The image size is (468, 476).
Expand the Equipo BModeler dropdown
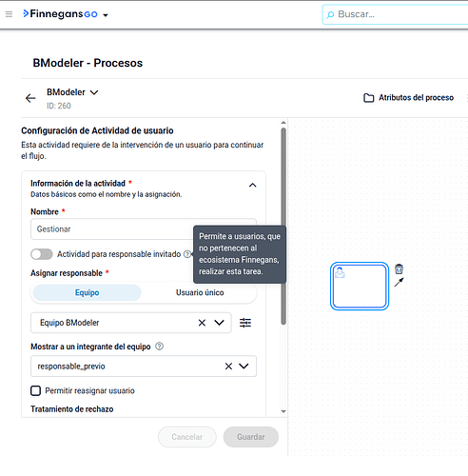coord(219,323)
